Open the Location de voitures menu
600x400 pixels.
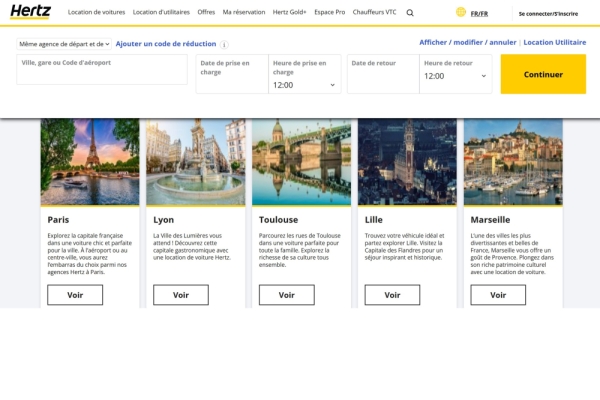click(x=97, y=12)
